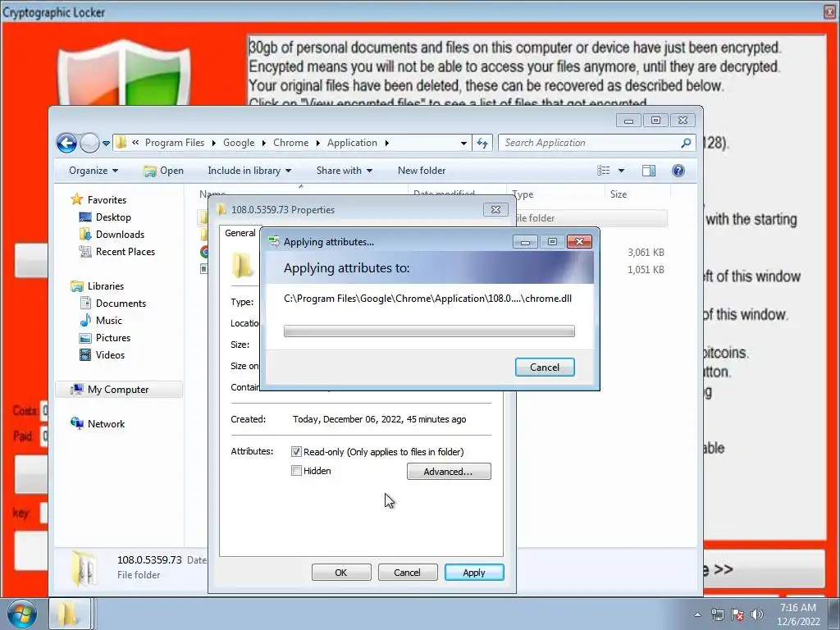
Task: Expand the address bar history dropdown
Action: (463, 143)
